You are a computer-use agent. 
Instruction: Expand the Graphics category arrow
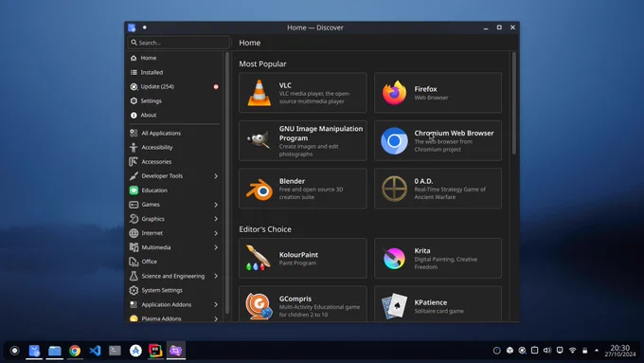[x=216, y=219]
